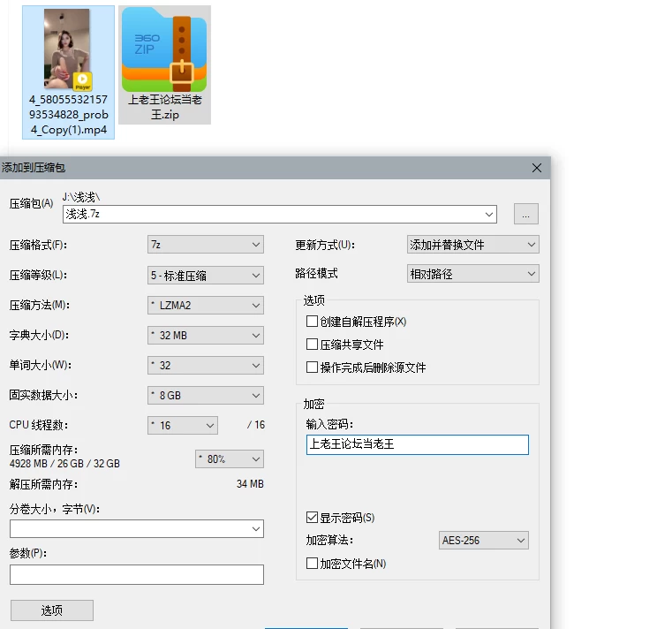Open the 字典大小 32 MB dropdown
Screen dimensions: 672x629
pos(205,336)
